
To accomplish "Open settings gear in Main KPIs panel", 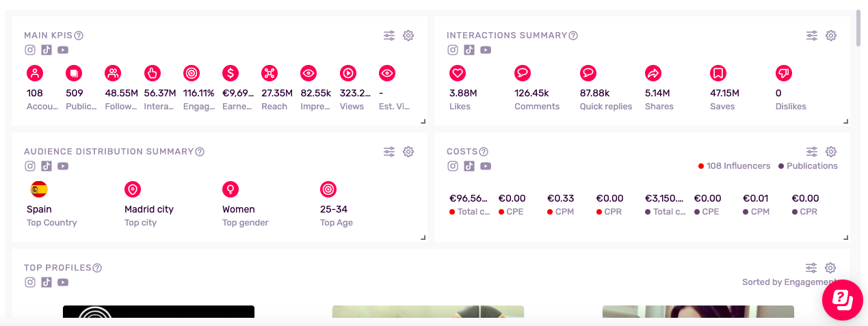I will pyautogui.click(x=408, y=36).
